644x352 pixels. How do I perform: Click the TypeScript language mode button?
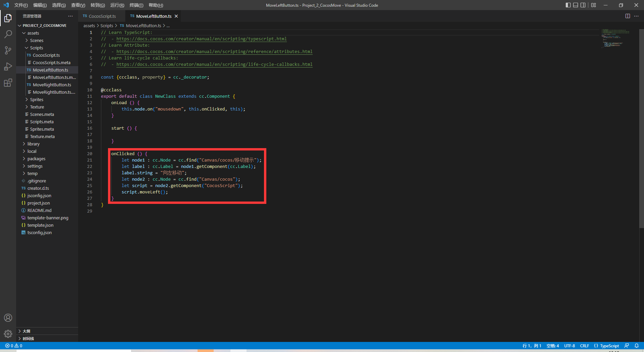(609, 346)
